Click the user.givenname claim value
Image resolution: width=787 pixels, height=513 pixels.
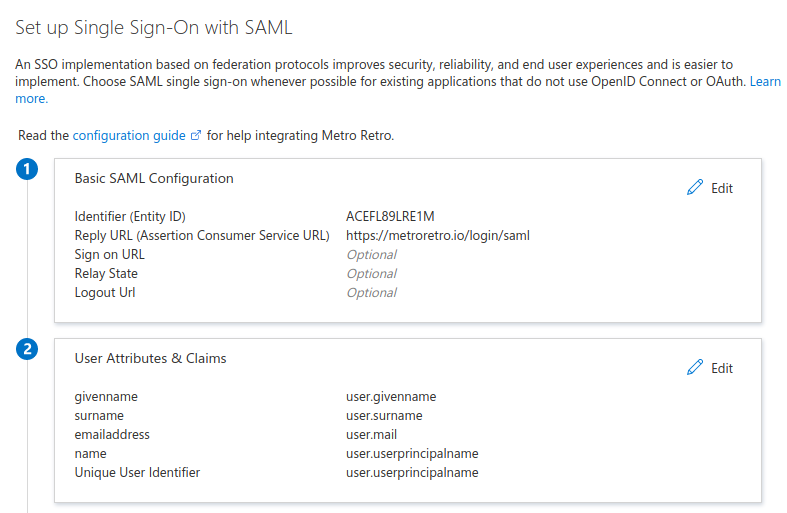[x=391, y=397]
